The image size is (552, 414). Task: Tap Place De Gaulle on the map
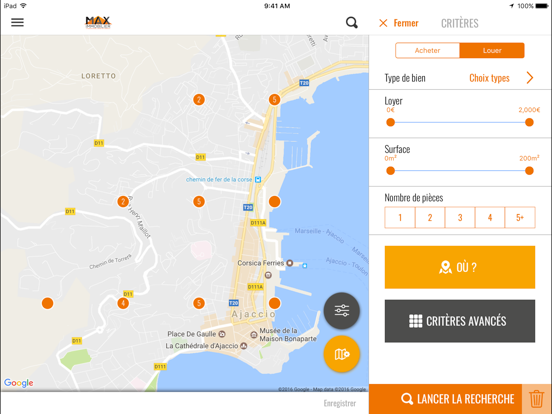pos(196,334)
